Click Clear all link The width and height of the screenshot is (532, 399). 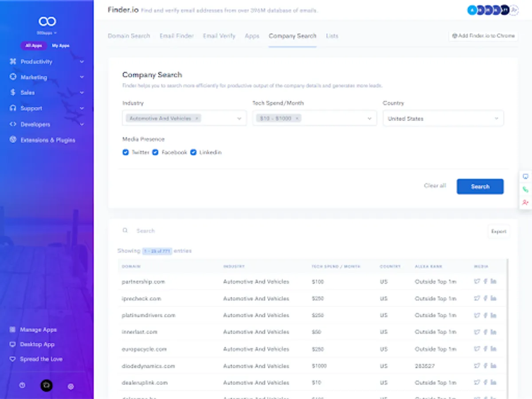(x=435, y=186)
